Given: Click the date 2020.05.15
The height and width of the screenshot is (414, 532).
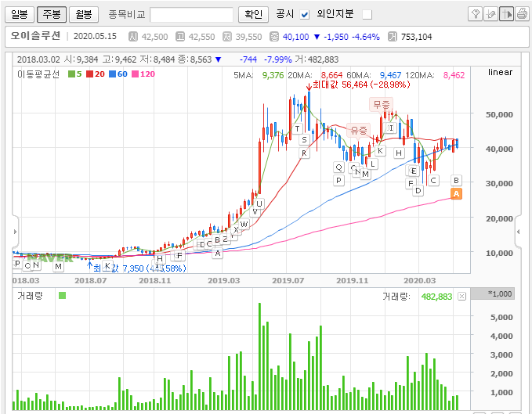Looking at the screenshot, I should (x=95, y=36).
